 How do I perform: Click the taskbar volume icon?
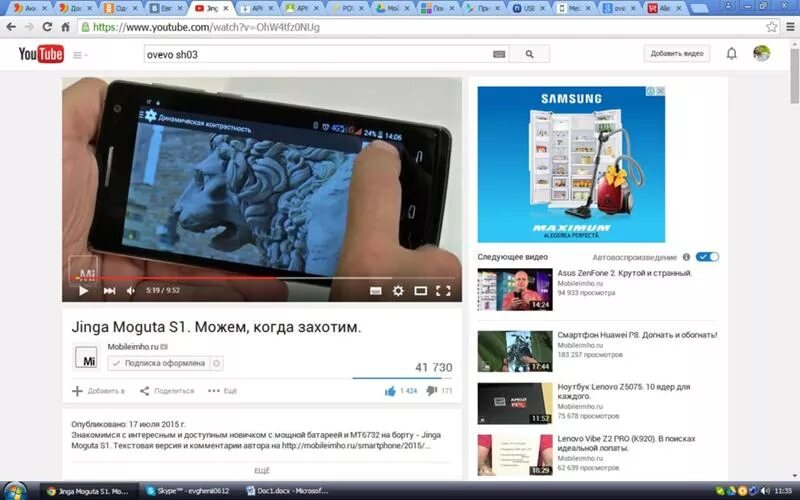[x=765, y=491]
